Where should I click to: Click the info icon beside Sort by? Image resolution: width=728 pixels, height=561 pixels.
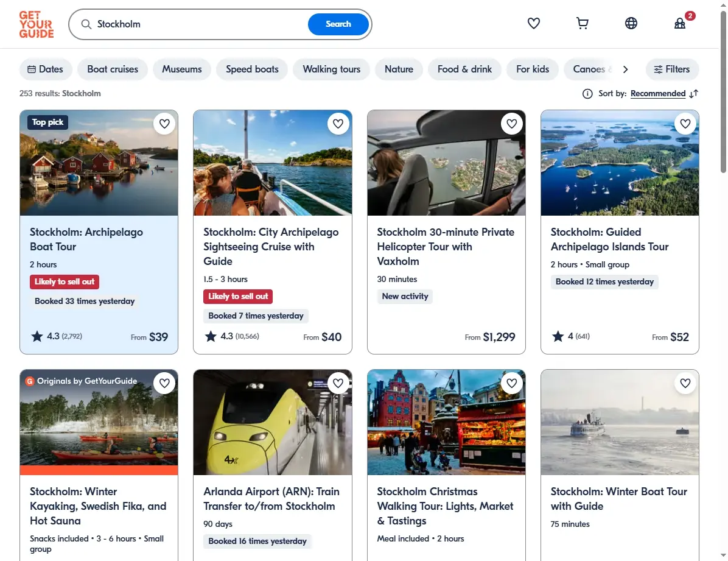coord(587,94)
